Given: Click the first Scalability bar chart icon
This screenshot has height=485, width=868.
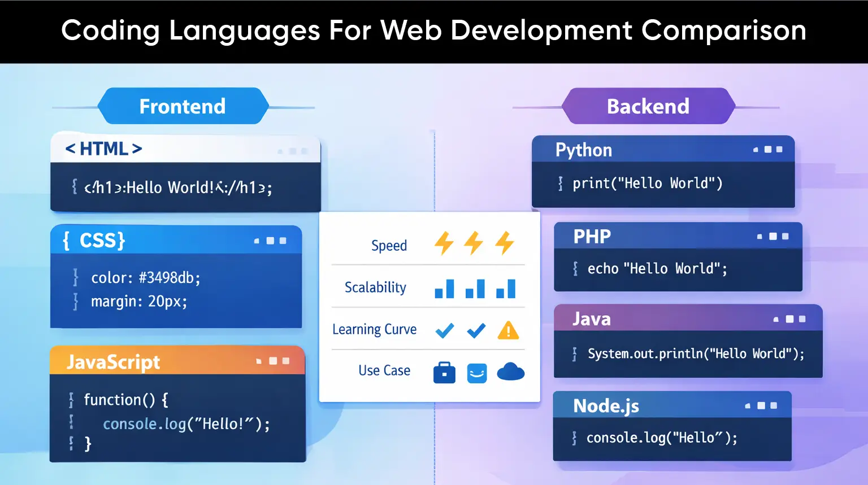Looking at the screenshot, I should 444,288.
